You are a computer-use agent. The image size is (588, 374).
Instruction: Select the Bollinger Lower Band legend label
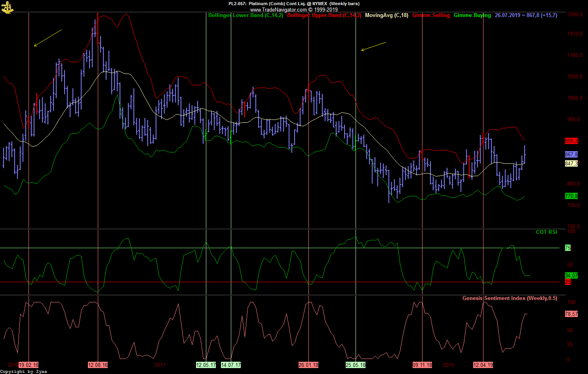pos(245,15)
